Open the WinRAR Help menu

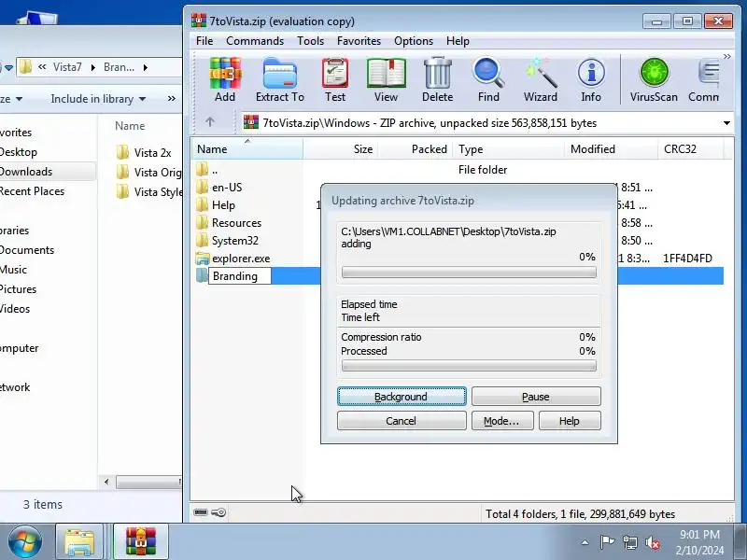click(x=458, y=41)
